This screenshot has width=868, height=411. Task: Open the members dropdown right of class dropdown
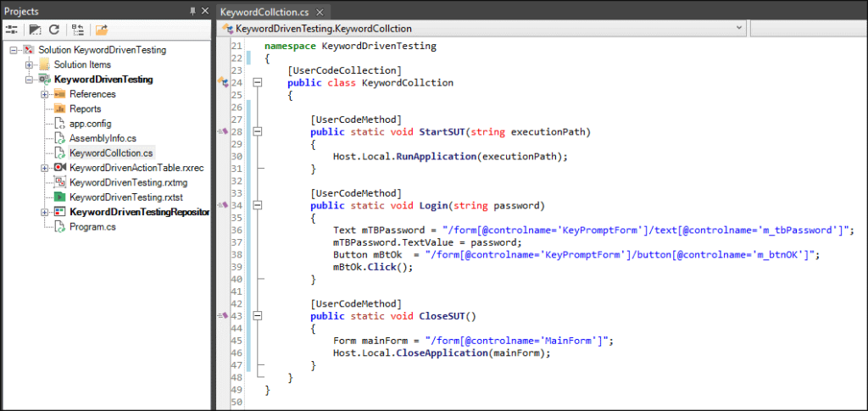click(809, 28)
